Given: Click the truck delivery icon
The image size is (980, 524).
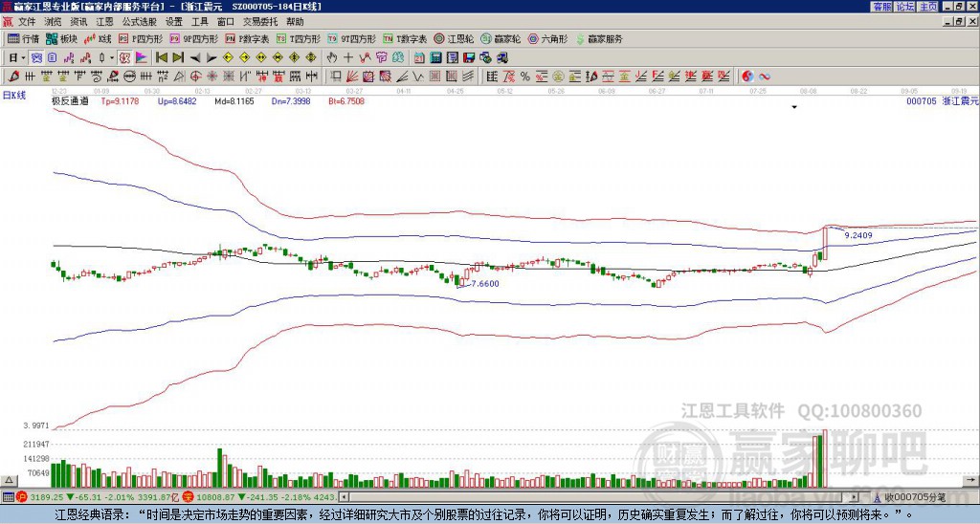Looking at the screenshot, I should (x=501, y=58).
